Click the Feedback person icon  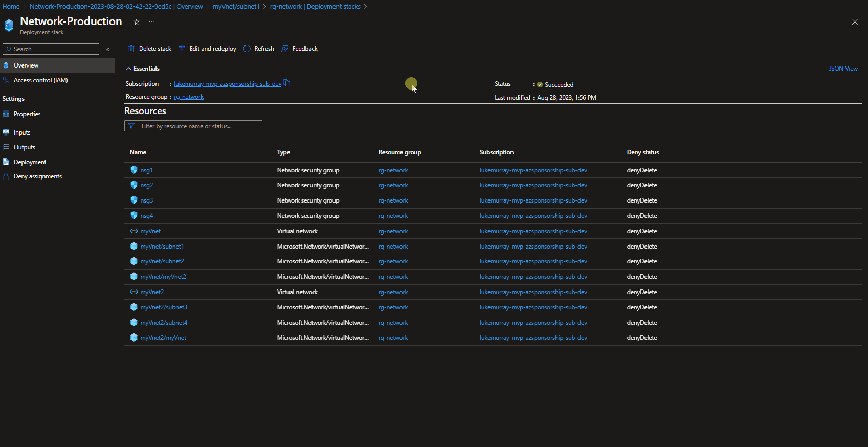click(x=285, y=49)
